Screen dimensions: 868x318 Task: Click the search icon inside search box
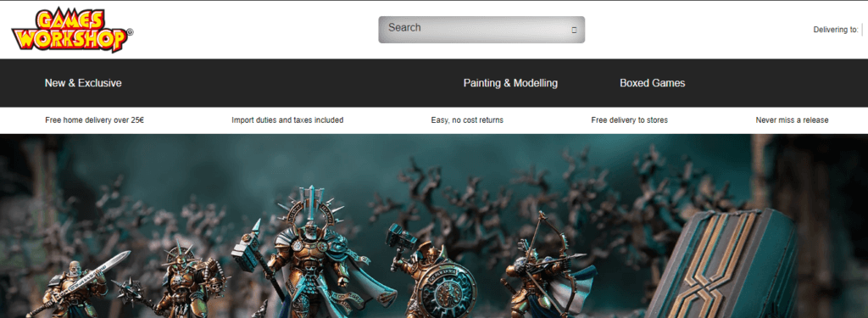(574, 30)
